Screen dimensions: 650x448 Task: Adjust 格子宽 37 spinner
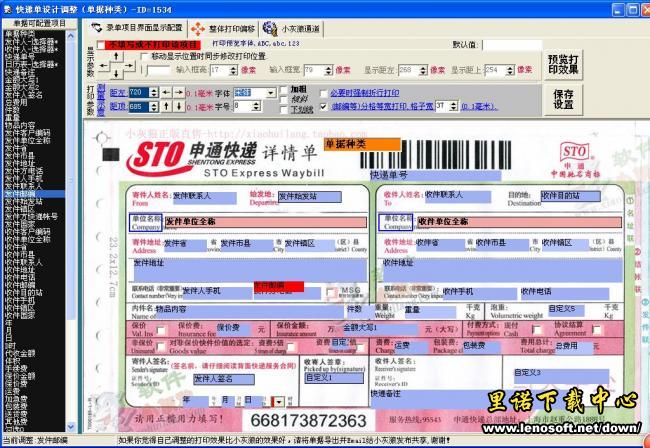(x=454, y=106)
